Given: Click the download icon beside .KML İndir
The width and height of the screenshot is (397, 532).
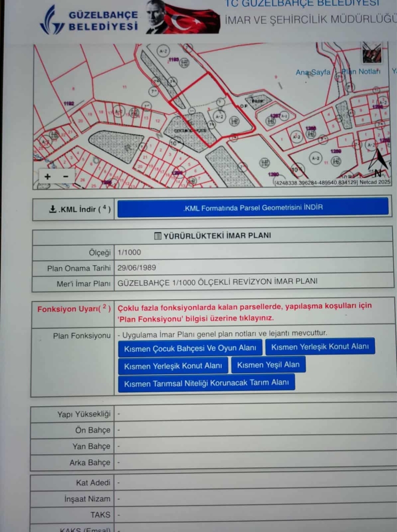Looking at the screenshot, I should click(x=52, y=209).
